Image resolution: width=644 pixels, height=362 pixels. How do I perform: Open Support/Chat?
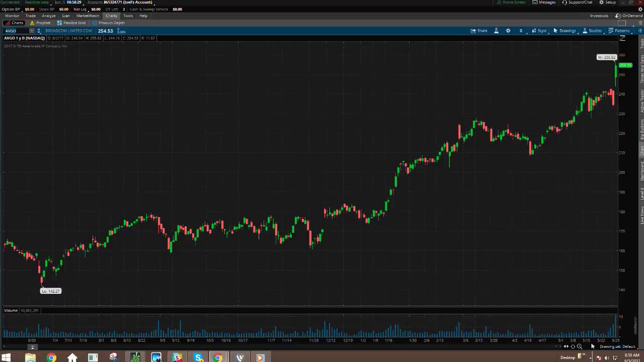[x=577, y=2]
